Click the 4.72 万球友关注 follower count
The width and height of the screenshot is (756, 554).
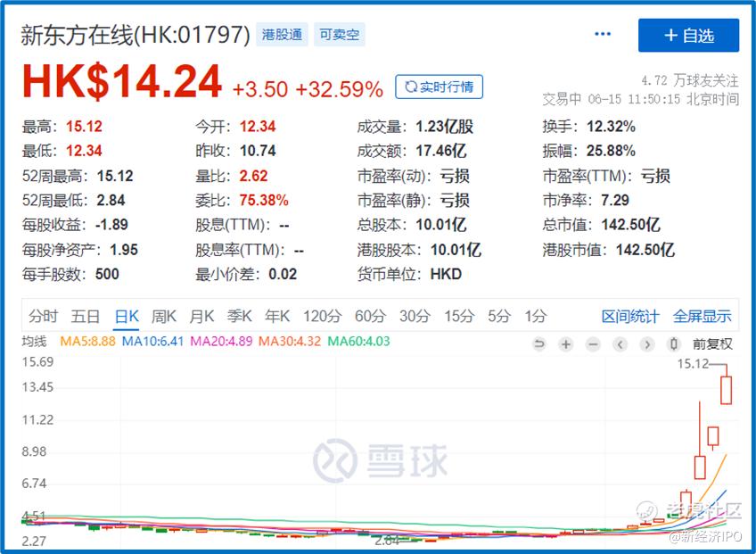(690, 80)
